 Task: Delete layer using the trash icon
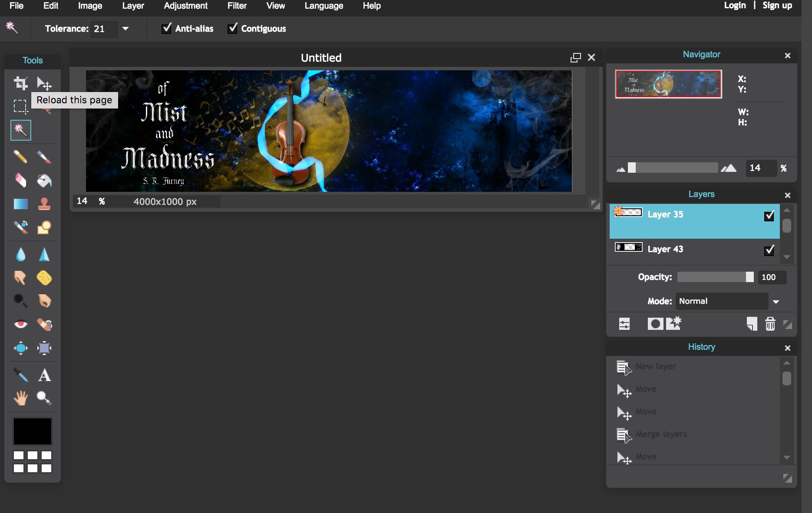point(770,324)
